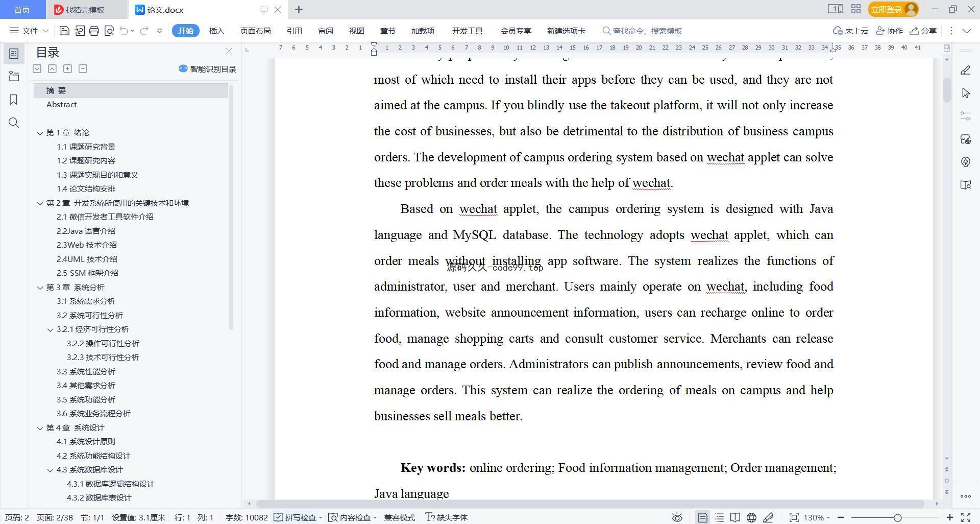Click the Undo arrow
980x524 pixels.
[x=124, y=31]
